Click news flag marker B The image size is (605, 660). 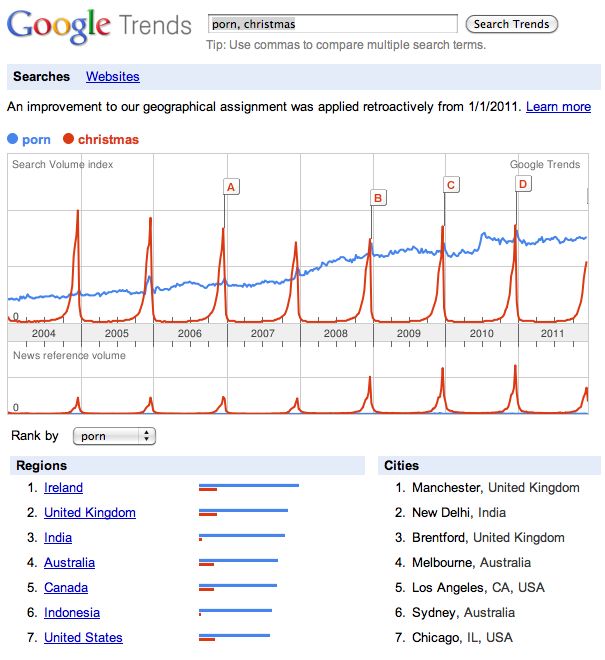coord(378,198)
